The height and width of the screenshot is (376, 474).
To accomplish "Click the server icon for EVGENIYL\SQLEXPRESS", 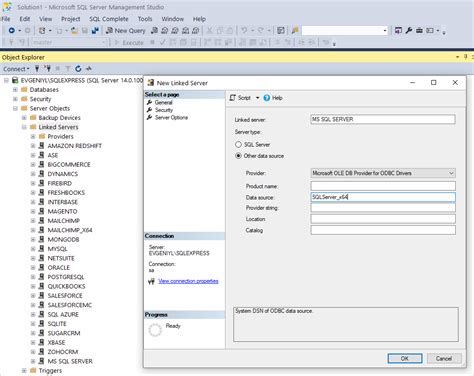I will (x=15, y=80).
